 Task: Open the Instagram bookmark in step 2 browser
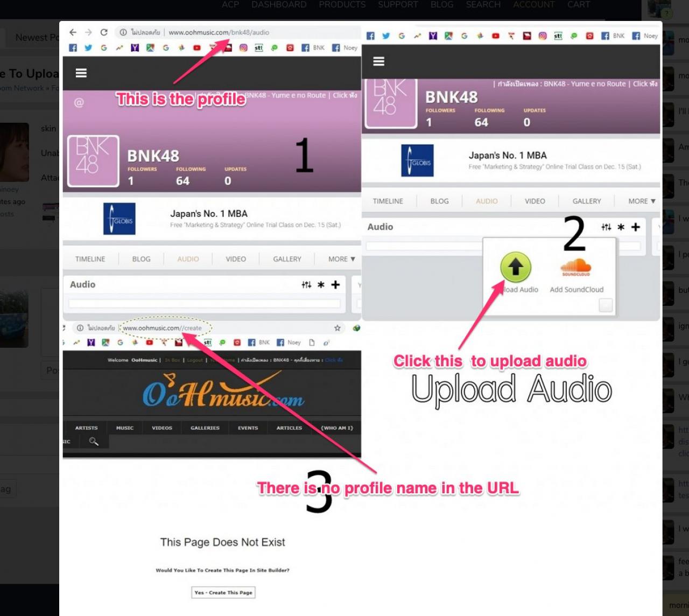[543, 36]
